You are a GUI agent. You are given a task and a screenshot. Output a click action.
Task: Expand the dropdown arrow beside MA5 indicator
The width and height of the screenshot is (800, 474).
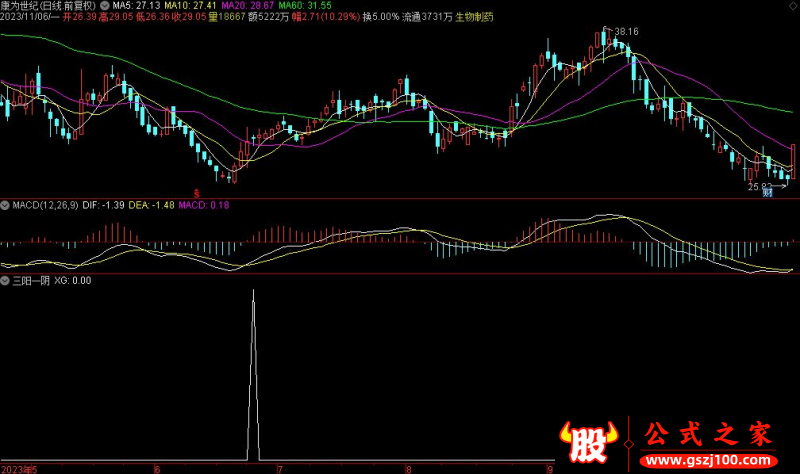106,6
